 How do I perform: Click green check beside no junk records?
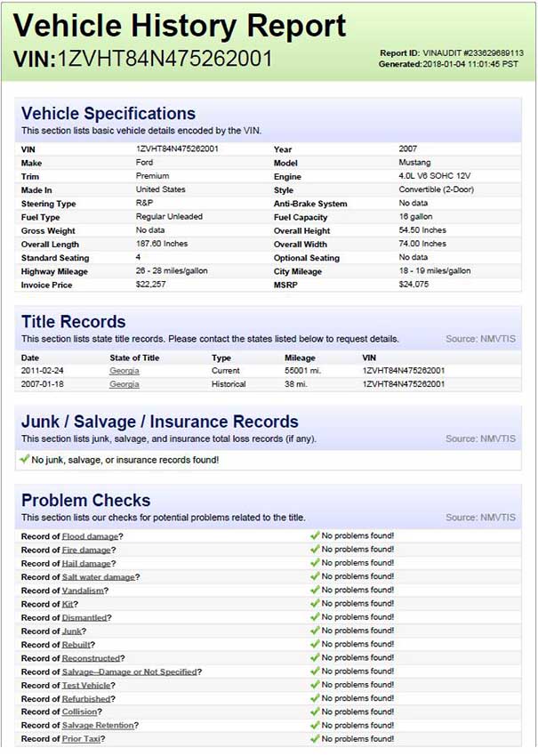(24, 459)
